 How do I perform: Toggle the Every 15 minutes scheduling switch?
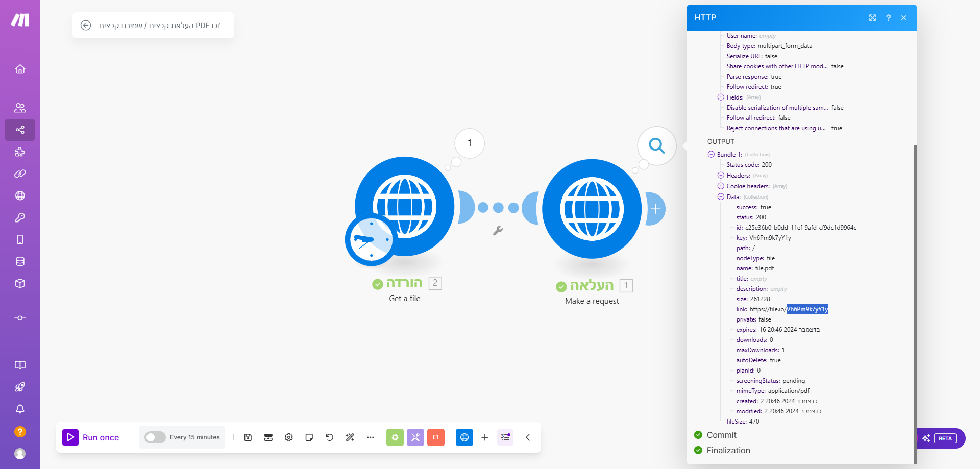[155, 437]
